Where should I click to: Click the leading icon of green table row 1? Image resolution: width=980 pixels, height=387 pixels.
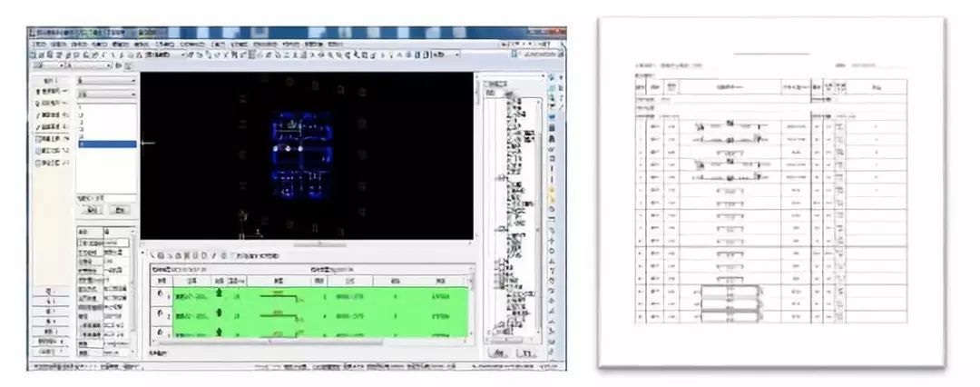161,293
